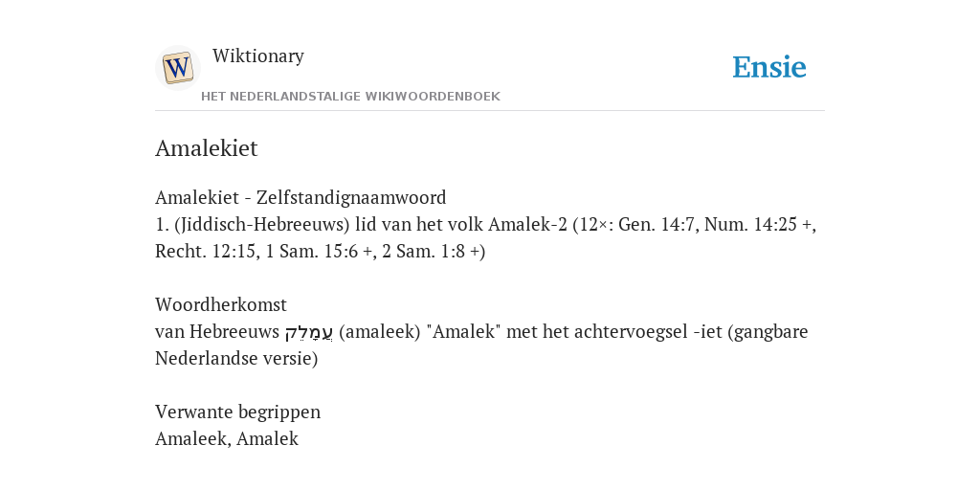Click the Verwante begrippen heading
The image size is (980, 490).
pyautogui.click(x=237, y=412)
